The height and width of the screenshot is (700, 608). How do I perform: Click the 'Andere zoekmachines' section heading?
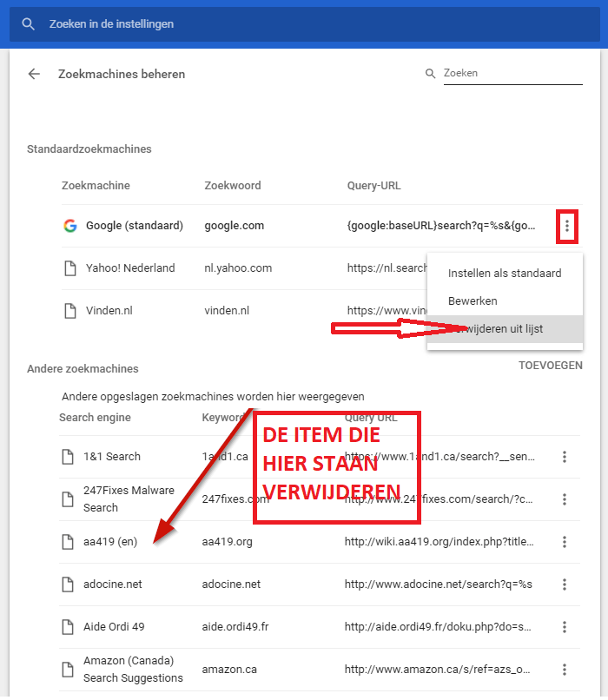(83, 369)
